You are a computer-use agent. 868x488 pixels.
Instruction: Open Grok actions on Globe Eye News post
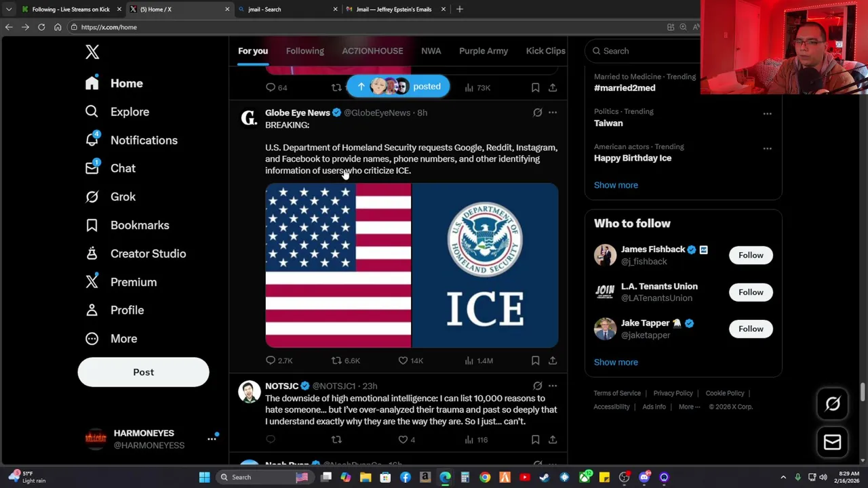537,113
